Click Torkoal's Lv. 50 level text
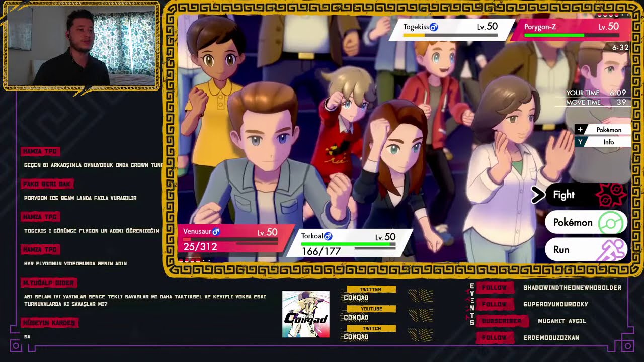 point(385,237)
